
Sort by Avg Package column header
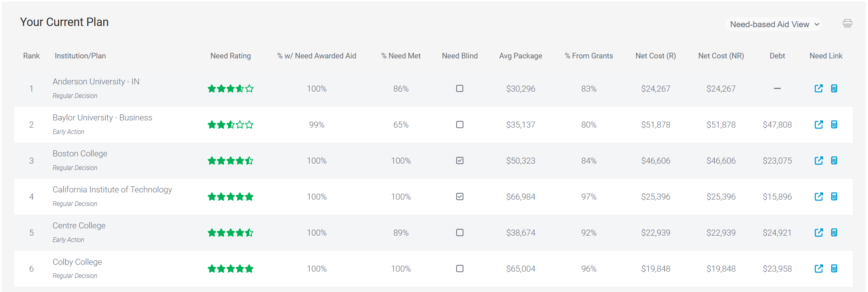click(521, 56)
